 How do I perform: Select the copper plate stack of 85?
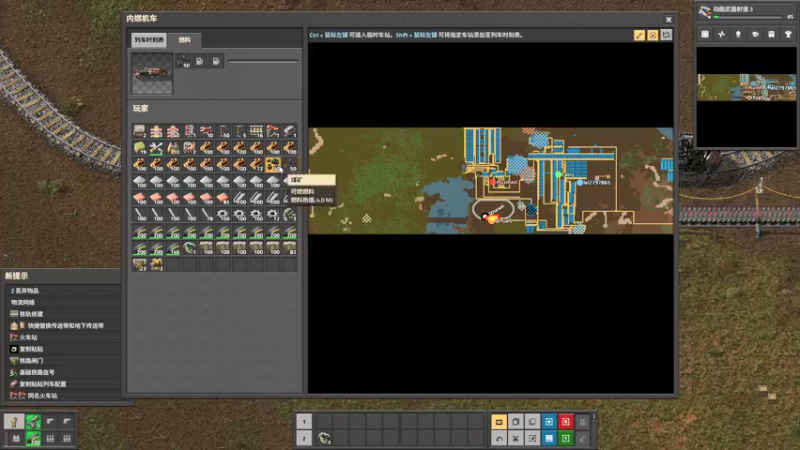click(x=223, y=197)
